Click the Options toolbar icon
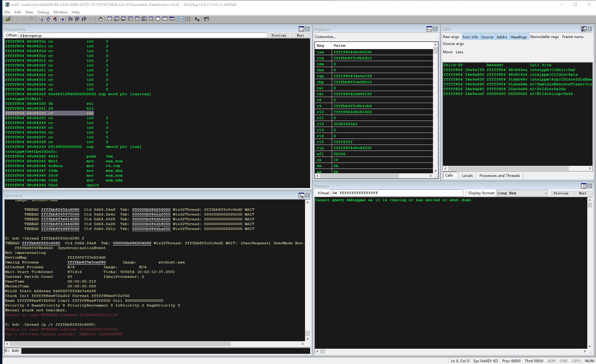Screen dimensions: 596x364 (206, 19)
